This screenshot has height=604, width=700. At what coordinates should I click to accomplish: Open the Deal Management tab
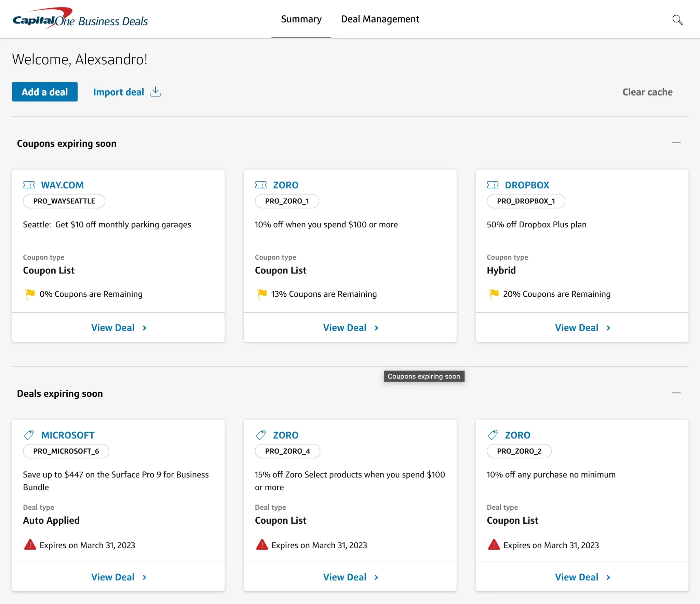coord(380,19)
